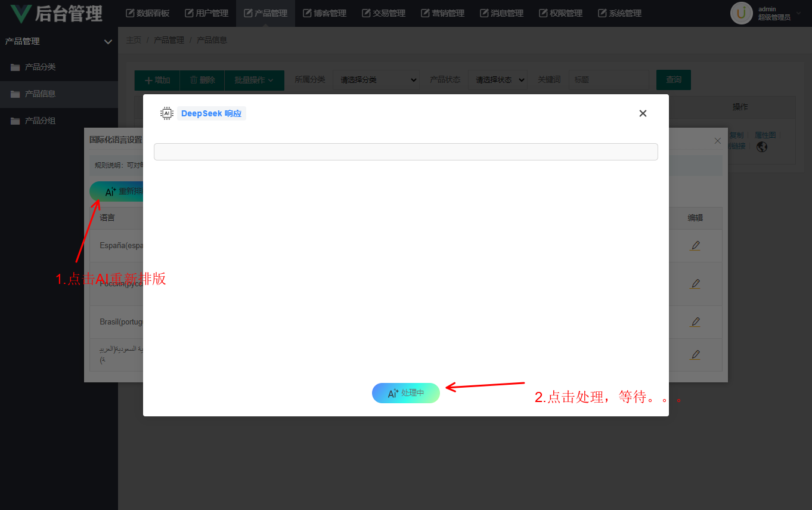Click the globe internationalization icon

tap(761, 147)
